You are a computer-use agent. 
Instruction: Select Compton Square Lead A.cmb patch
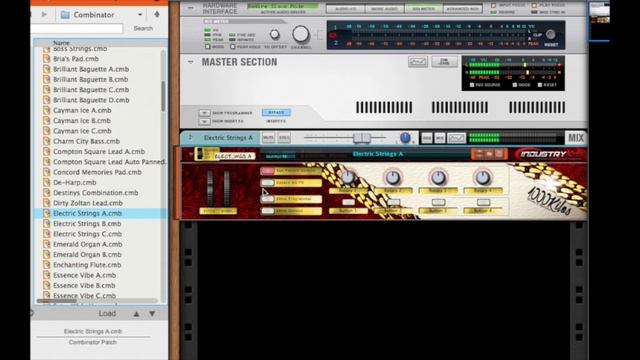(x=99, y=151)
